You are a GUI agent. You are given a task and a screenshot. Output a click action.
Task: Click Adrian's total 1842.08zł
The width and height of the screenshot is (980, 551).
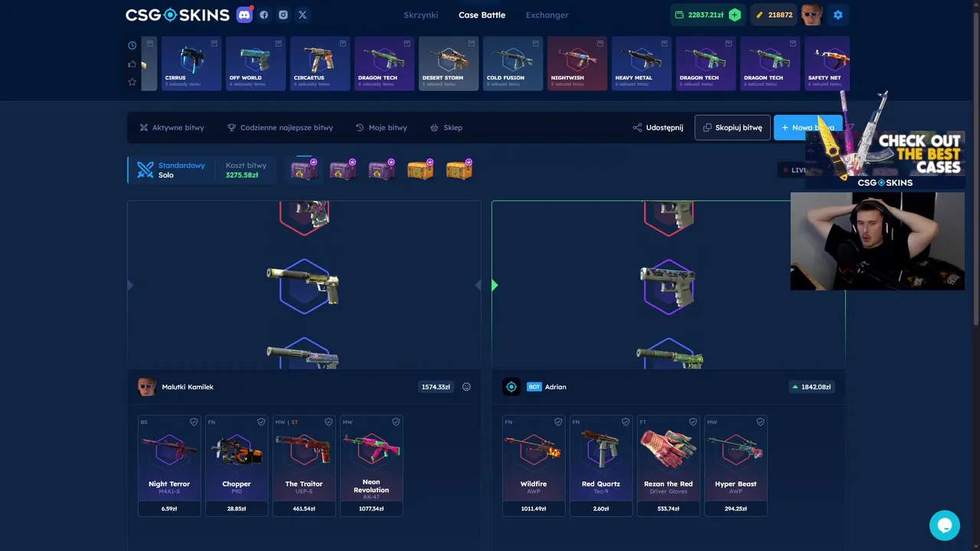click(812, 387)
